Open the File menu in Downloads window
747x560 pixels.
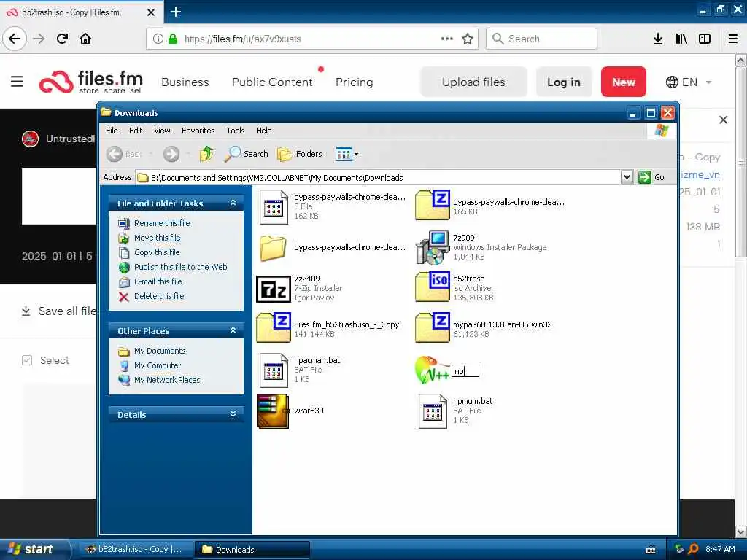112,131
